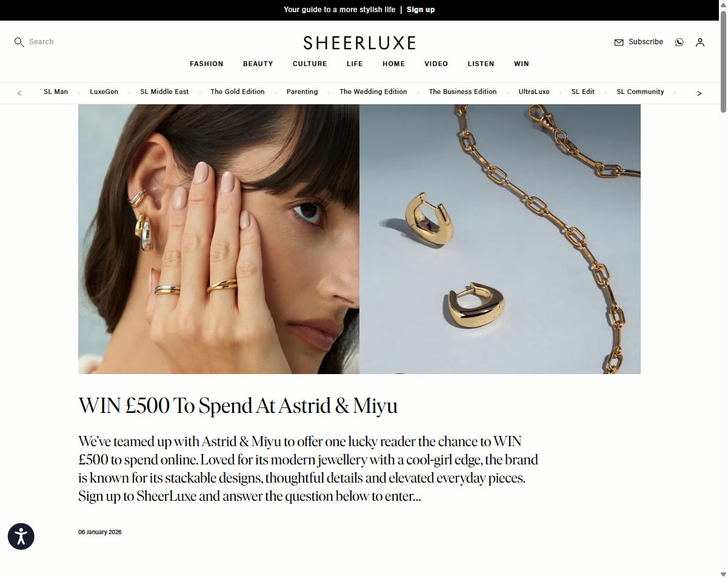Open the user account profile icon

coord(700,42)
